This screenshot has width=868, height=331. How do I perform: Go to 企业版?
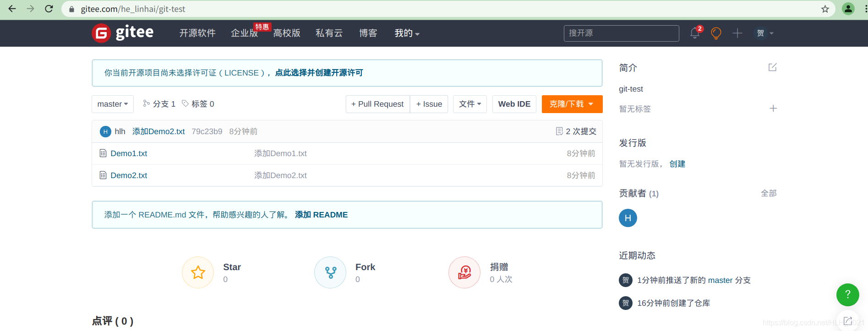click(x=244, y=33)
